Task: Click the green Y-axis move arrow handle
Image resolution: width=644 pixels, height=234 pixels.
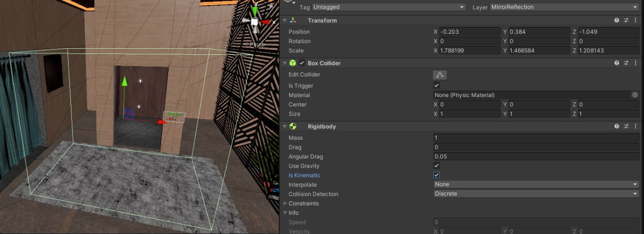Action: [124, 81]
